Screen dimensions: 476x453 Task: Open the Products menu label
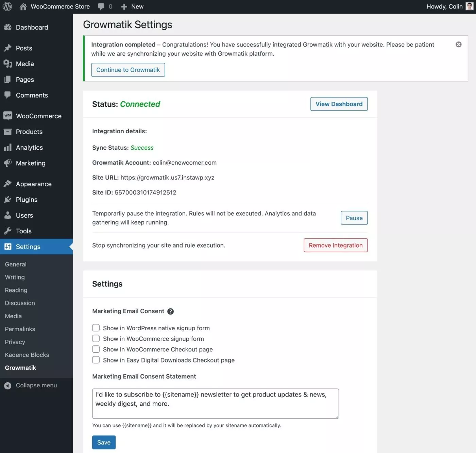click(29, 132)
